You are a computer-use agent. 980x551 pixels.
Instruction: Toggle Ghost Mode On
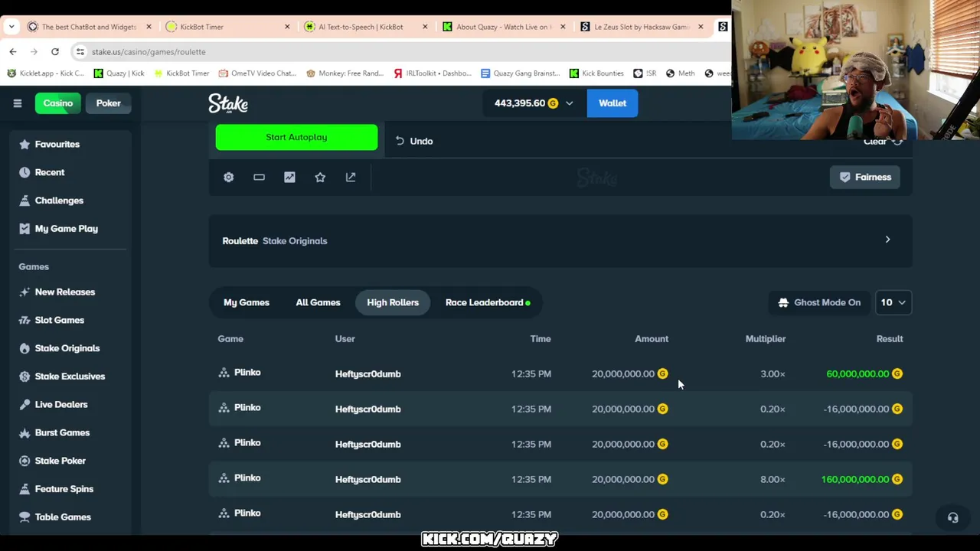[x=819, y=302]
